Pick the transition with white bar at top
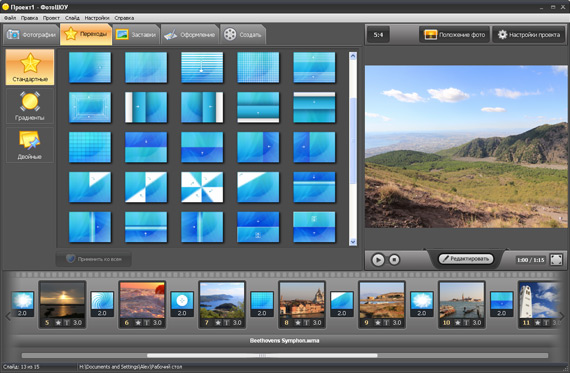The image size is (570, 373). pyautogui.click(x=314, y=107)
